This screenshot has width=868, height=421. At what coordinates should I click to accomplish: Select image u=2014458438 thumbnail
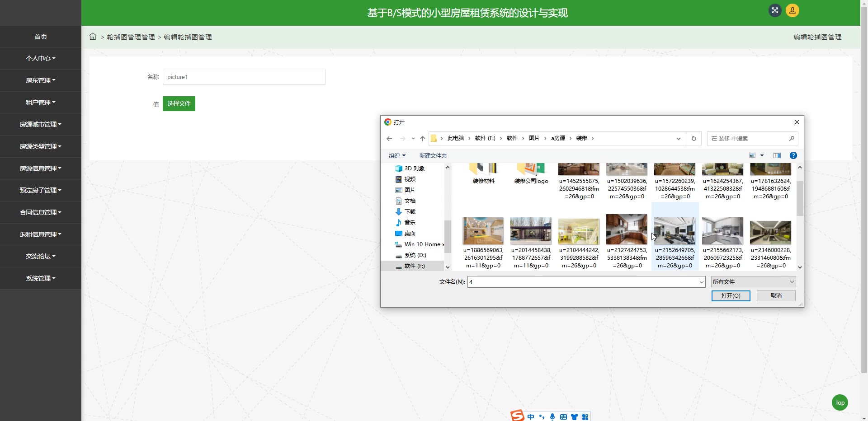(x=531, y=231)
